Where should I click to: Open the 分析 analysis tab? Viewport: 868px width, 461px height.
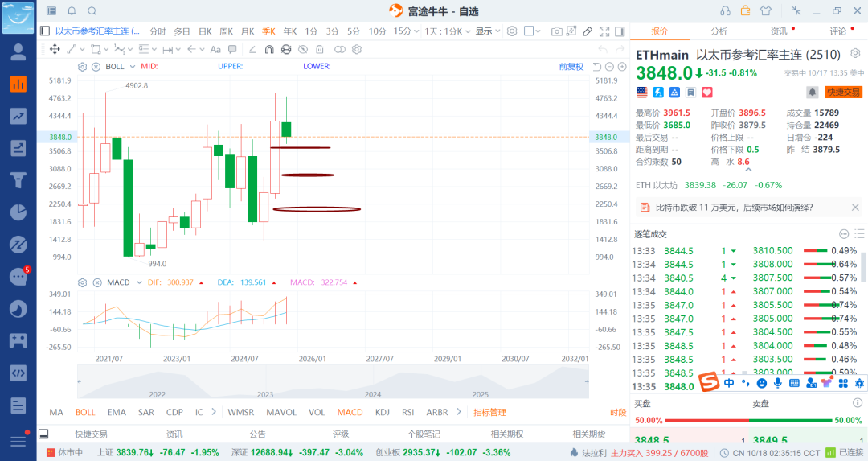[719, 31]
